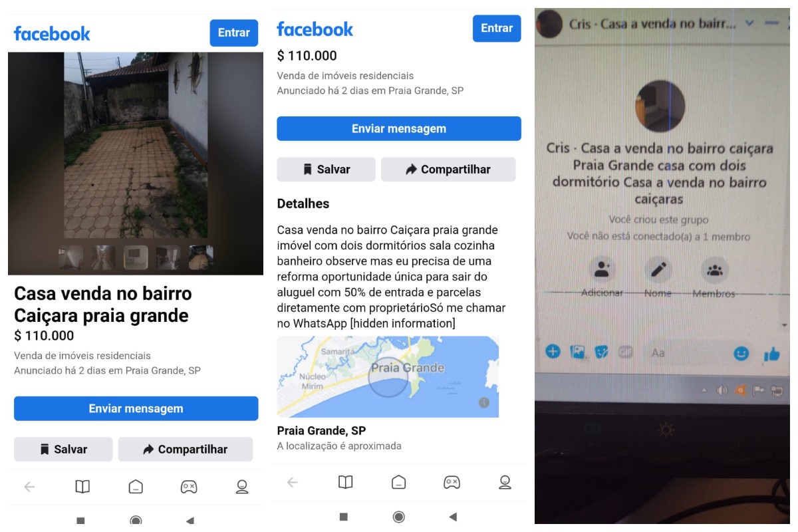This screenshot has width=798, height=532.
Task: Expand the chat header dropdown chevron
Action: point(749,23)
